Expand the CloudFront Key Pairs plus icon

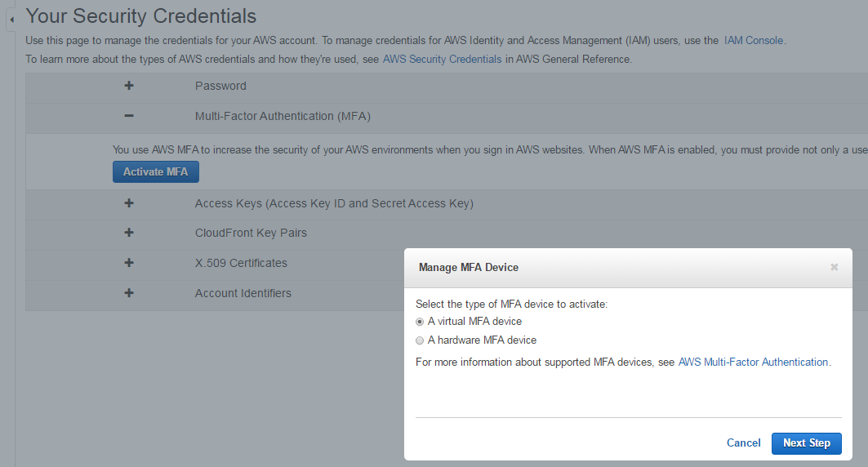129,233
